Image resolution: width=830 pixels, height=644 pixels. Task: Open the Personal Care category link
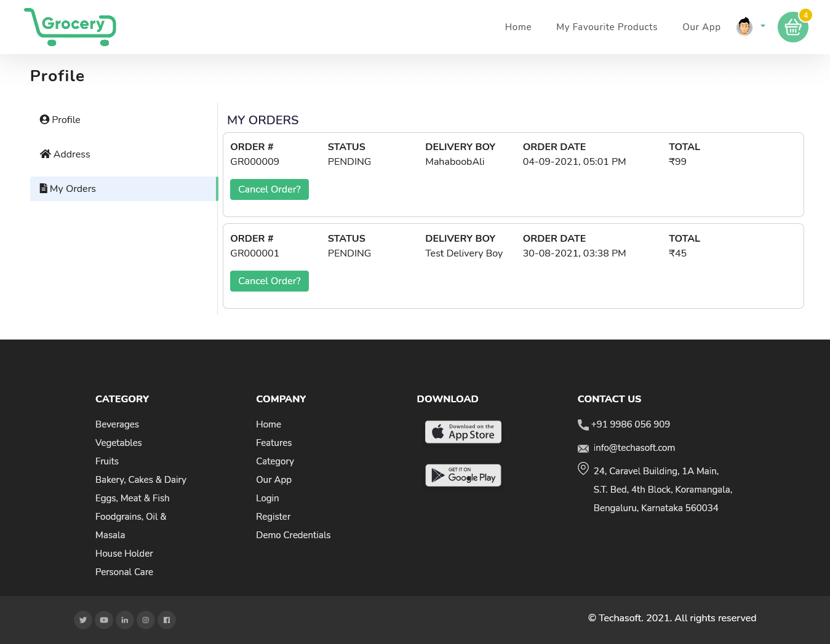124,572
